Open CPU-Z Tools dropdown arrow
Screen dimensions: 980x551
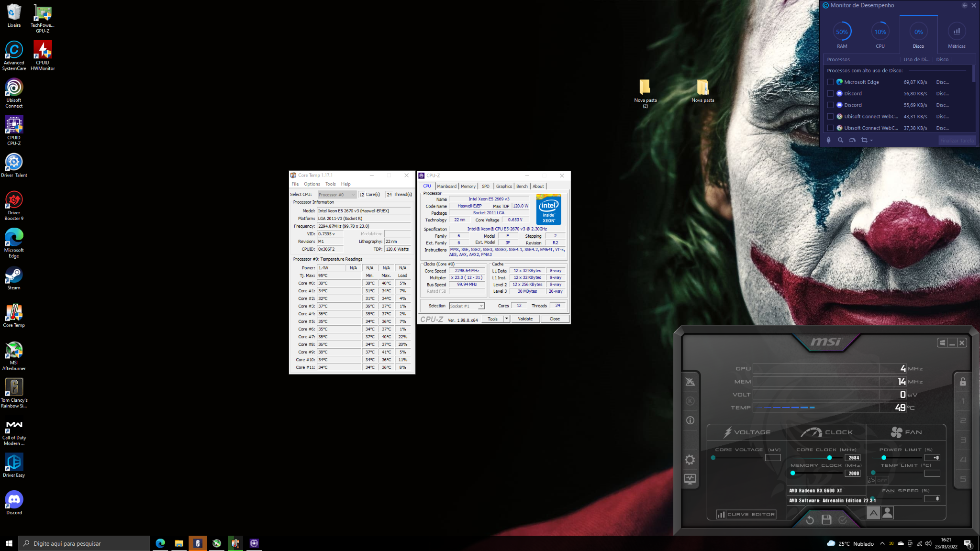tap(507, 319)
